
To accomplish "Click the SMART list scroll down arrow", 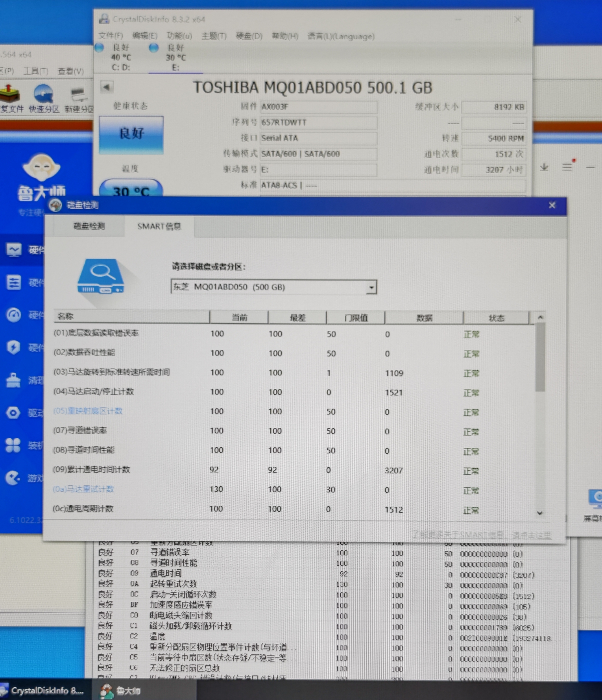I will pyautogui.click(x=540, y=513).
